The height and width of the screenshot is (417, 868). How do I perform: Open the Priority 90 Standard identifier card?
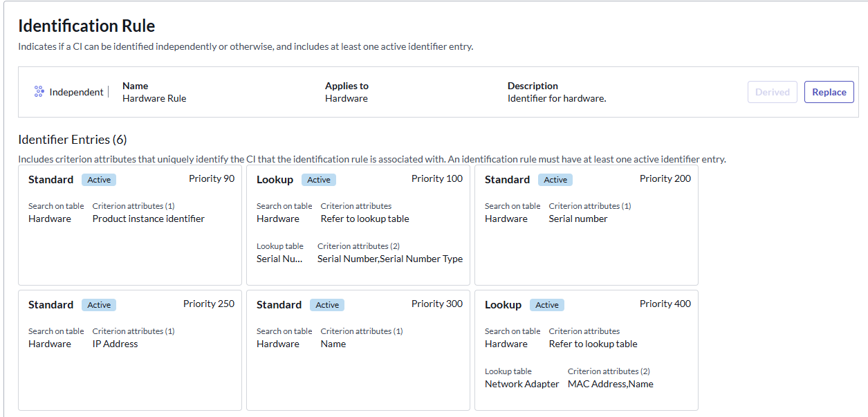130,225
